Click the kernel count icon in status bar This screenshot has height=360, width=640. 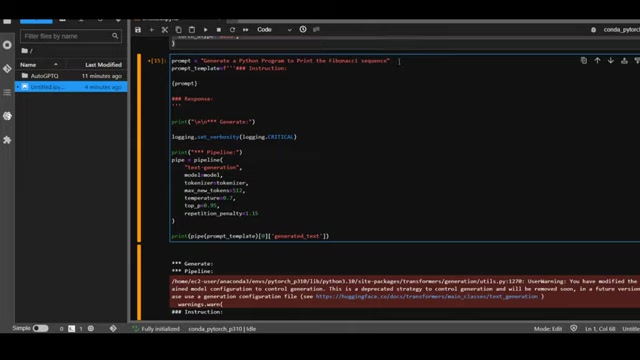[91, 329]
